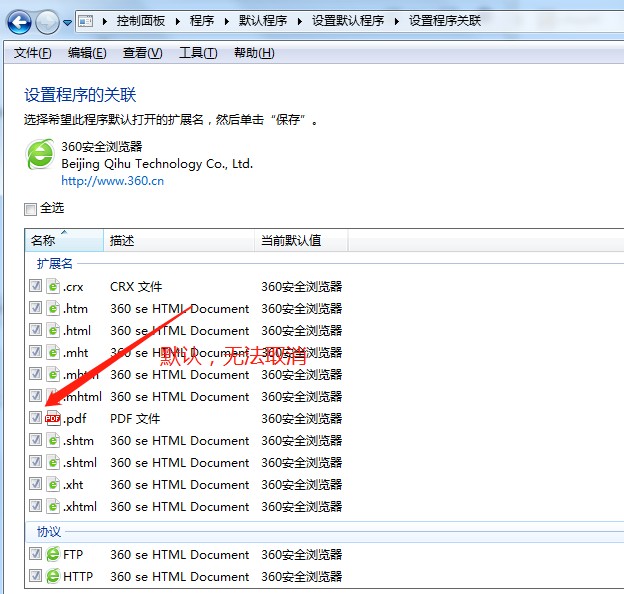Toggle the .shtm checkbox
This screenshot has width=624, height=594.
click(x=35, y=439)
